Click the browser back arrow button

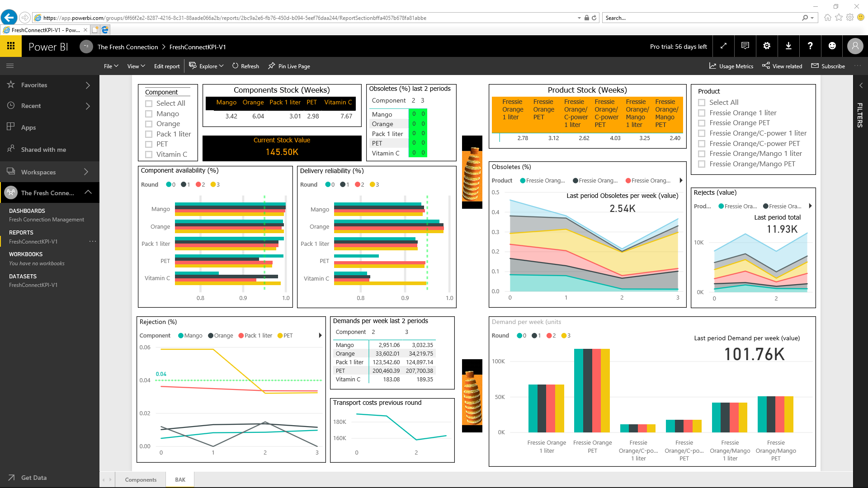click(x=9, y=18)
